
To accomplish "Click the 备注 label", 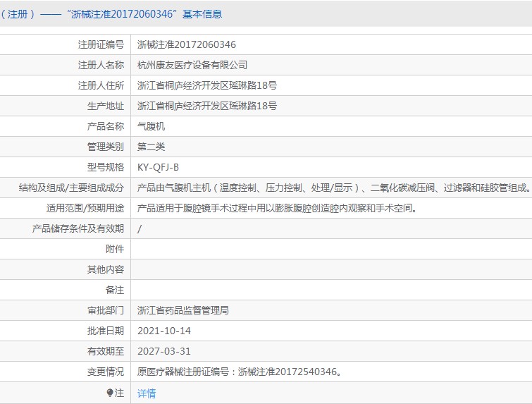I will point(115,290).
